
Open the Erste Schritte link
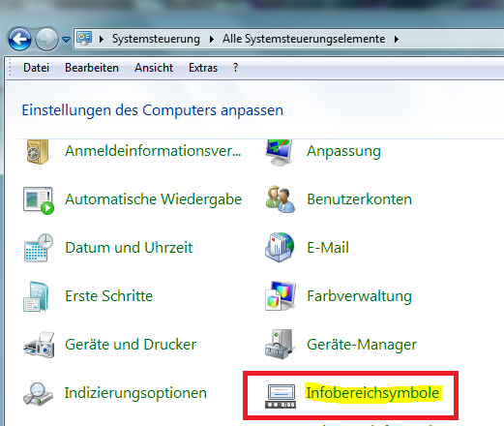(108, 296)
